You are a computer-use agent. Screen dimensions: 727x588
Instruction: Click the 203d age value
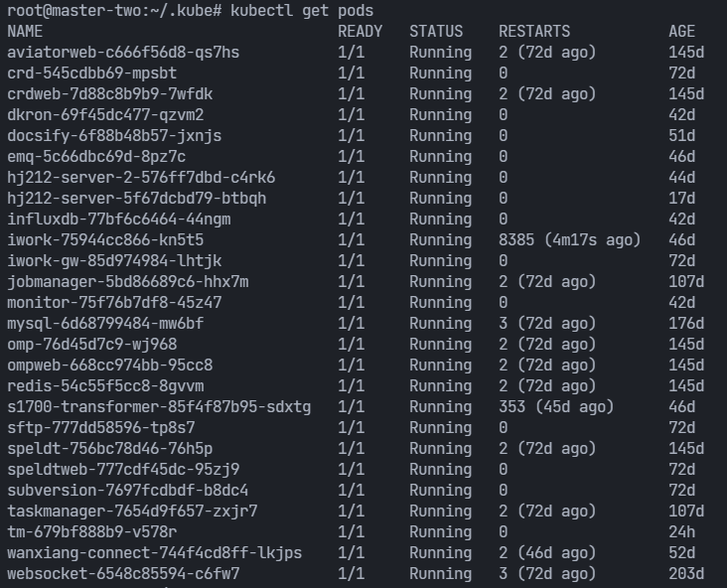pos(686,574)
